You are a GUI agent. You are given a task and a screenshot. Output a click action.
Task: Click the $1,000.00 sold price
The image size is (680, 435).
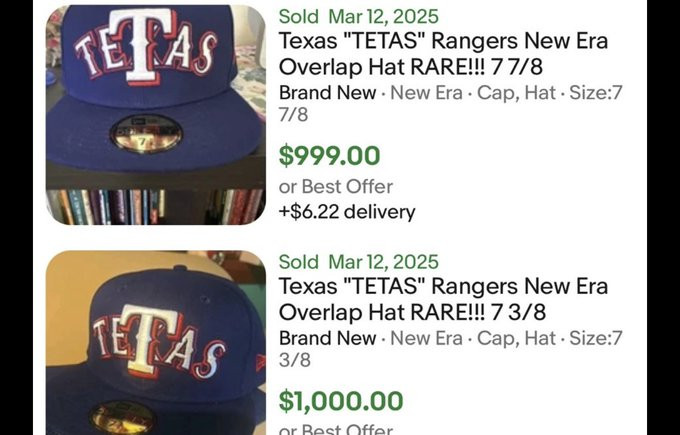click(341, 401)
